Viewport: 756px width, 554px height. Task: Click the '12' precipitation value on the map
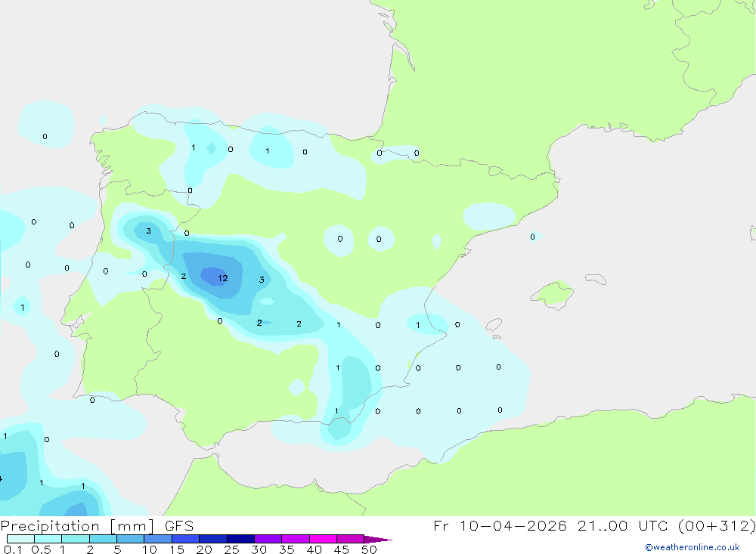coord(223,278)
